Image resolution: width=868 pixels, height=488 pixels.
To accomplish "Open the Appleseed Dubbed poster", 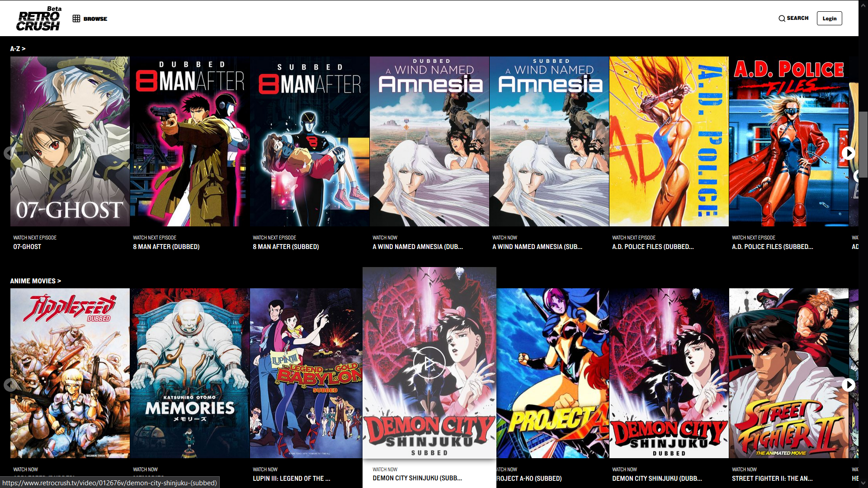I will point(70,373).
